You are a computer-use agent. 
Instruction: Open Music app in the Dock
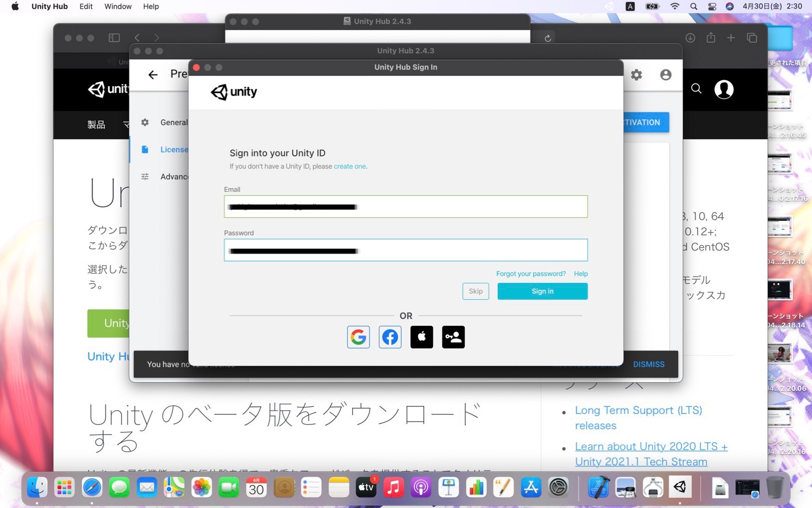pyautogui.click(x=394, y=487)
